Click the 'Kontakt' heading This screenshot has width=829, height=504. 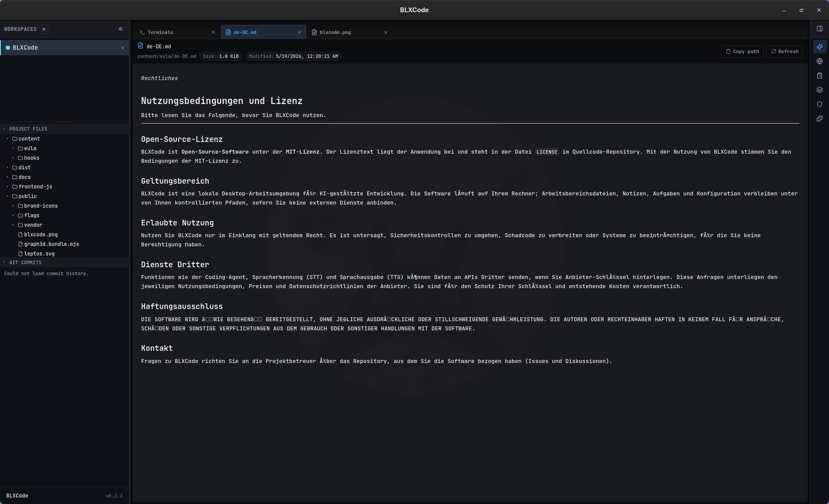coord(157,348)
